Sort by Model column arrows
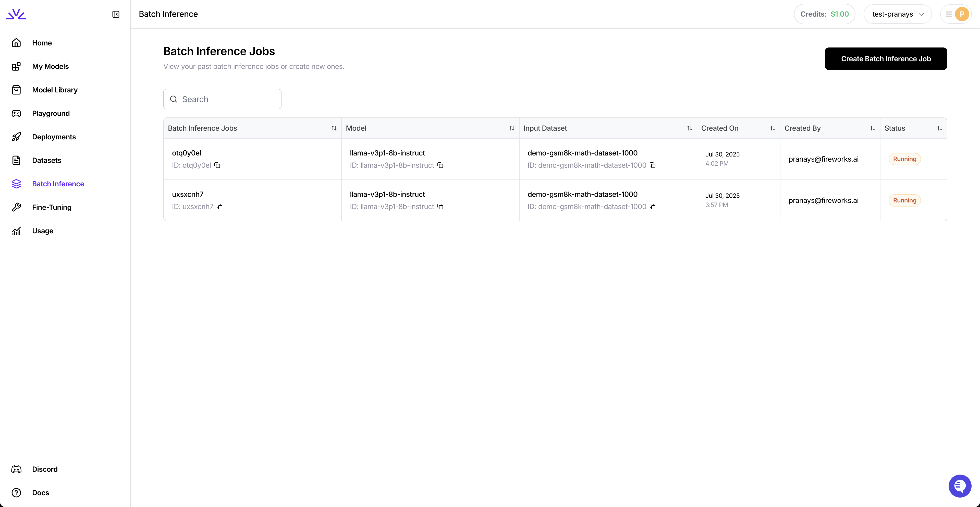The width and height of the screenshot is (980, 507). pos(512,128)
